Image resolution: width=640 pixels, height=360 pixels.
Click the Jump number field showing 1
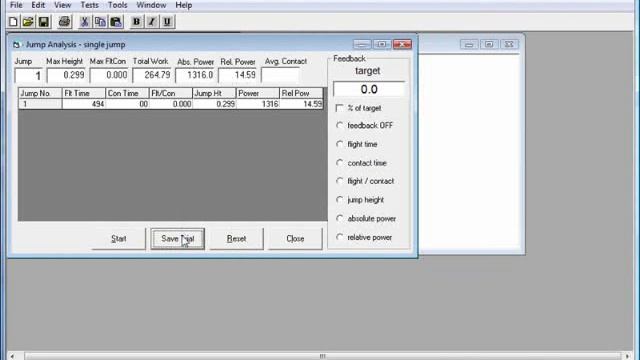pos(29,76)
